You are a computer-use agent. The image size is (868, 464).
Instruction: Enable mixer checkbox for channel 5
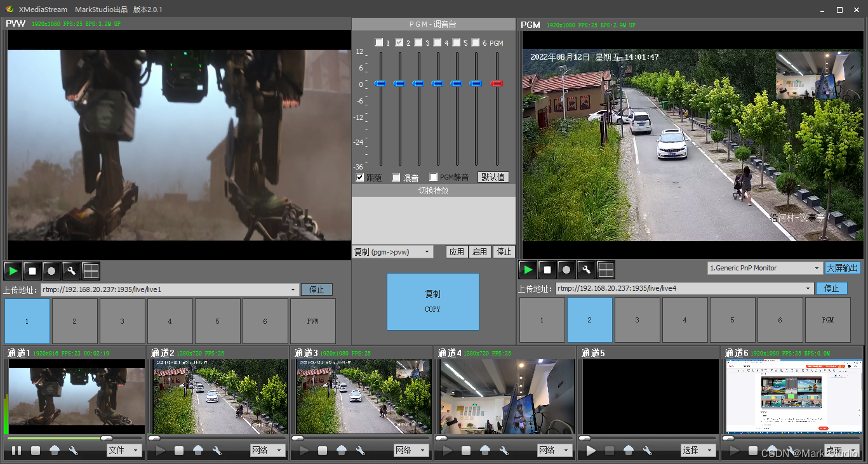click(x=457, y=43)
